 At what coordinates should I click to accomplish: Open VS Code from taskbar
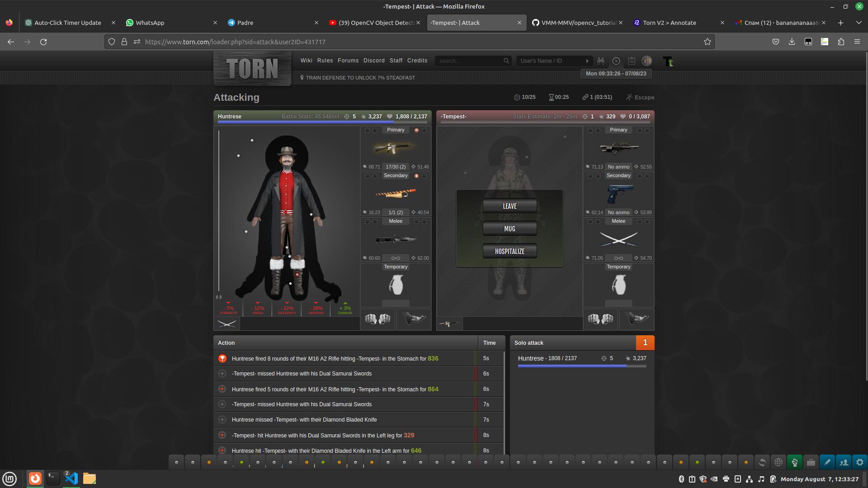(71, 478)
